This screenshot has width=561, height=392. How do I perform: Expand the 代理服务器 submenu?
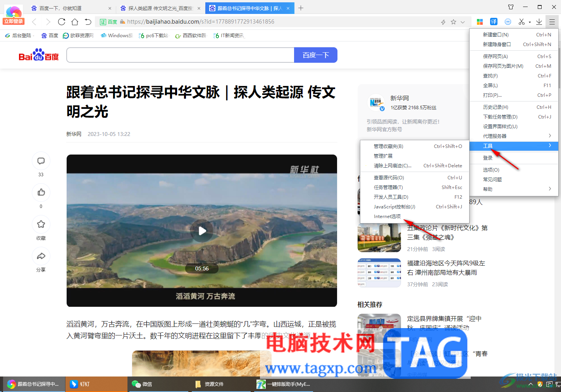[514, 136]
